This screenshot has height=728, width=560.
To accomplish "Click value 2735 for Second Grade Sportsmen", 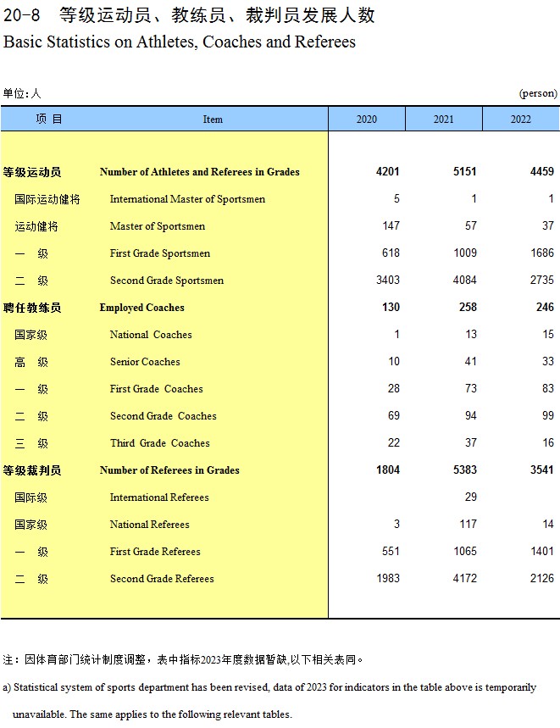I will [542, 280].
